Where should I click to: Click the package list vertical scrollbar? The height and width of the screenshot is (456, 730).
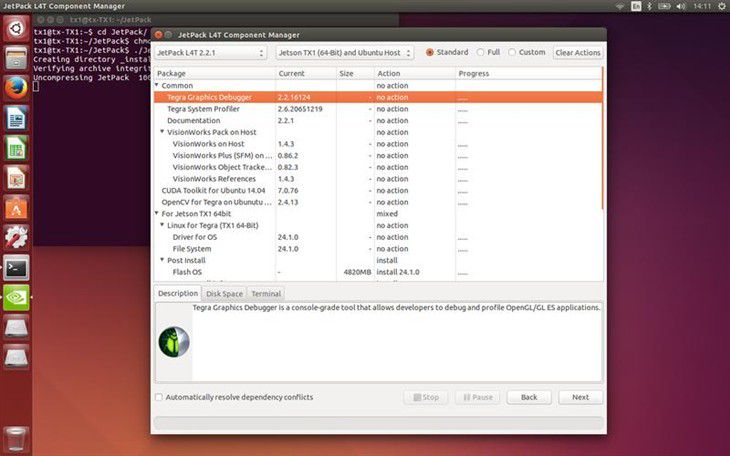point(603,138)
